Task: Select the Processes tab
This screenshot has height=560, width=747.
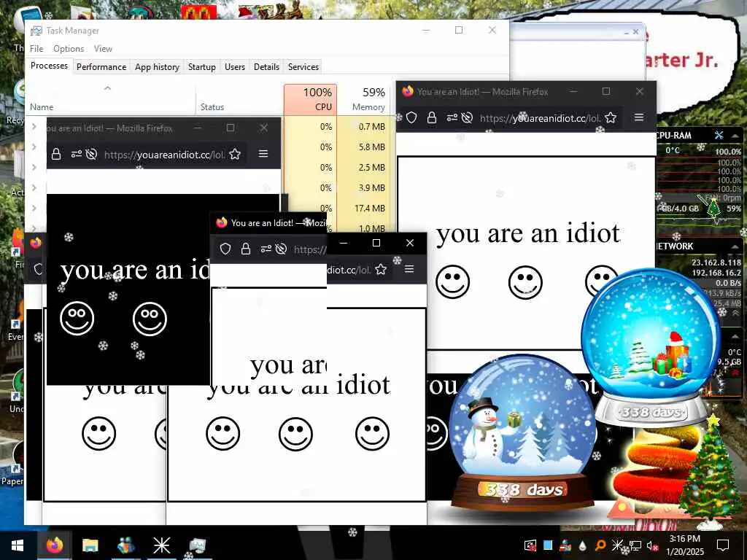Action: pyautogui.click(x=49, y=66)
